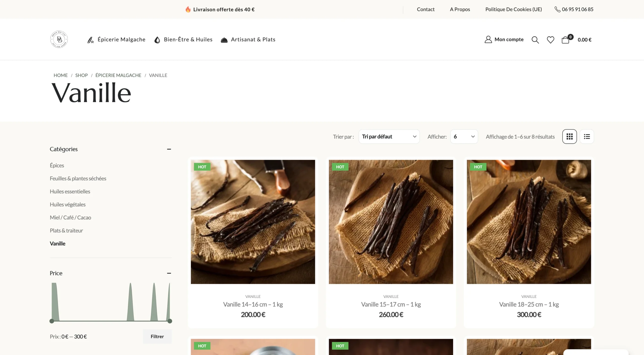Click the round site logo

click(x=59, y=39)
